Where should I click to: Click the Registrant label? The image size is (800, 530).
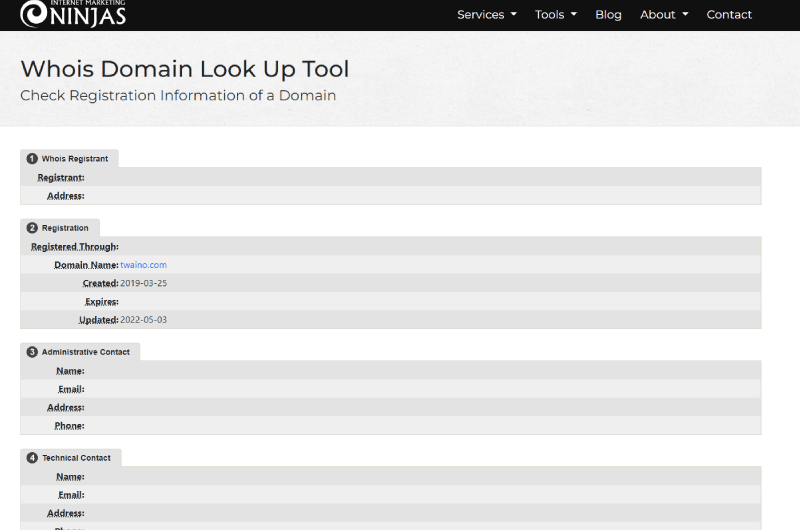(x=61, y=178)
